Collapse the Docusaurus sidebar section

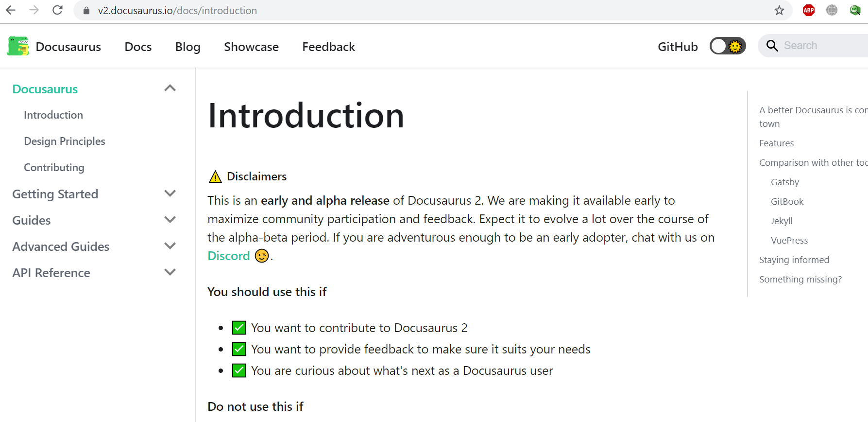coord(170,88)
